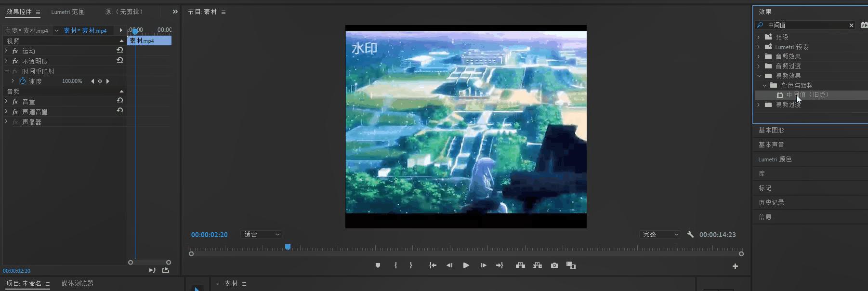
Task: Collapse the 音频 section arrow
Action: tap(121, 91)
